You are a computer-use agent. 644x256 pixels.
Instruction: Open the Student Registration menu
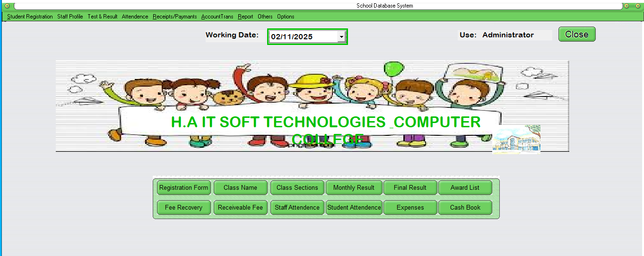[x=30, y=17]
